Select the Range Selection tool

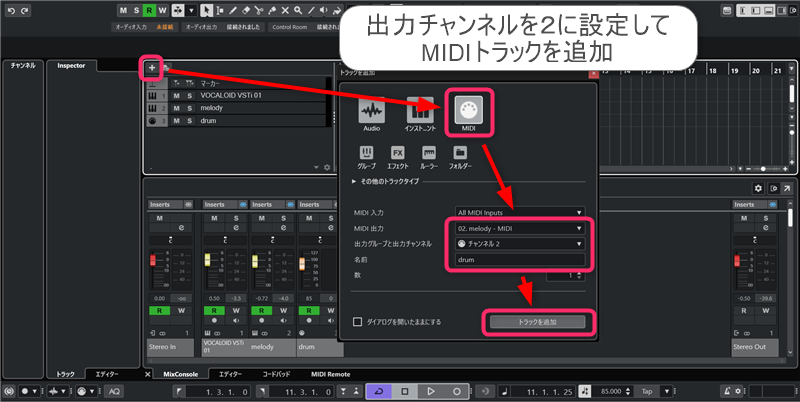tap(220, 10)
